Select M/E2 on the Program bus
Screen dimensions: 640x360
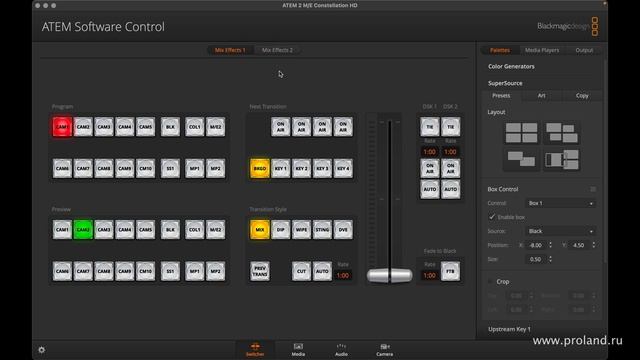(216, 127)
